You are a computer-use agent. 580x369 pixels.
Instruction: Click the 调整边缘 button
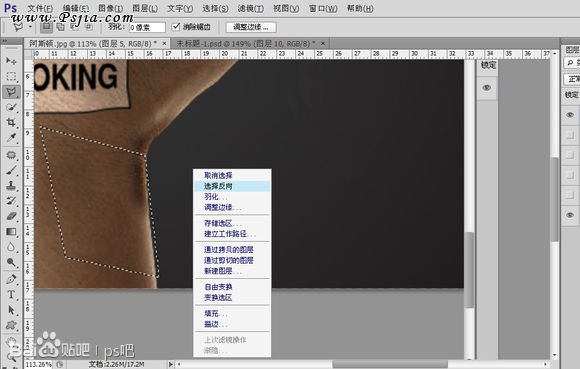pyautogui.click(x=251, y=27)
